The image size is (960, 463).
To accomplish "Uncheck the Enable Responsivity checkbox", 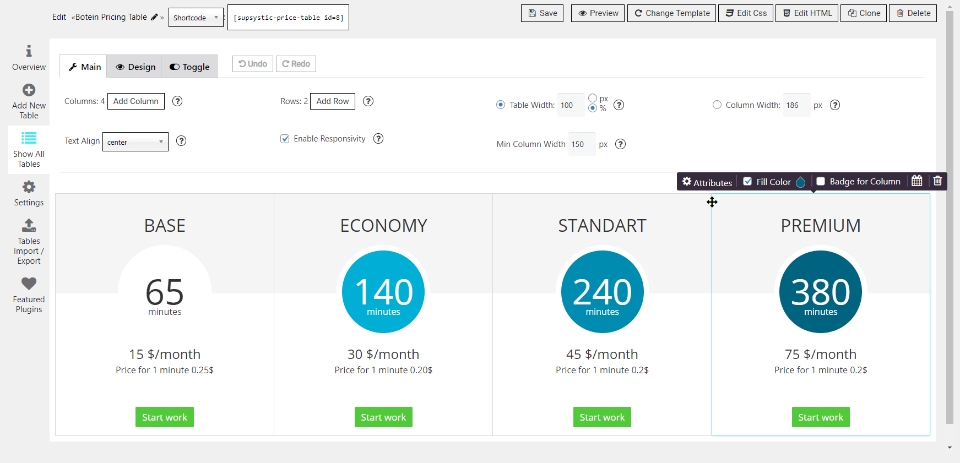I will pos(285,139).
